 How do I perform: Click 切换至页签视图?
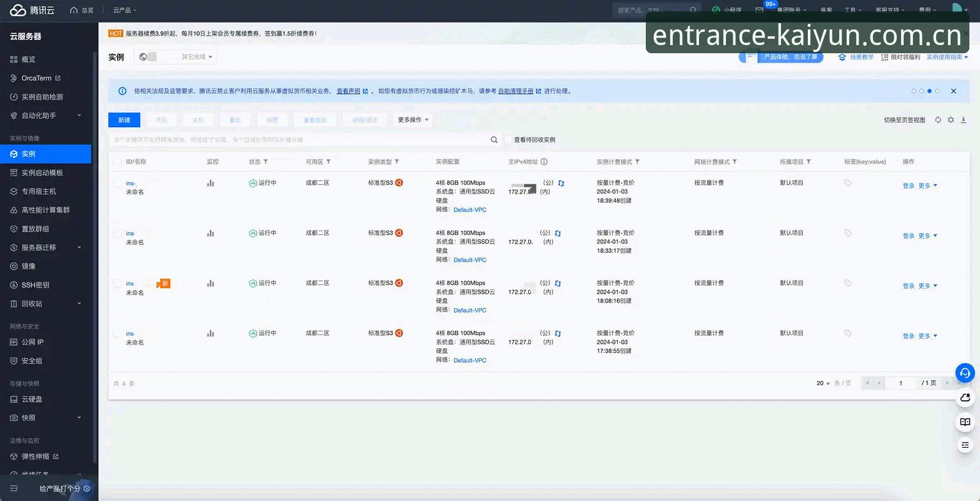point(904,120)
